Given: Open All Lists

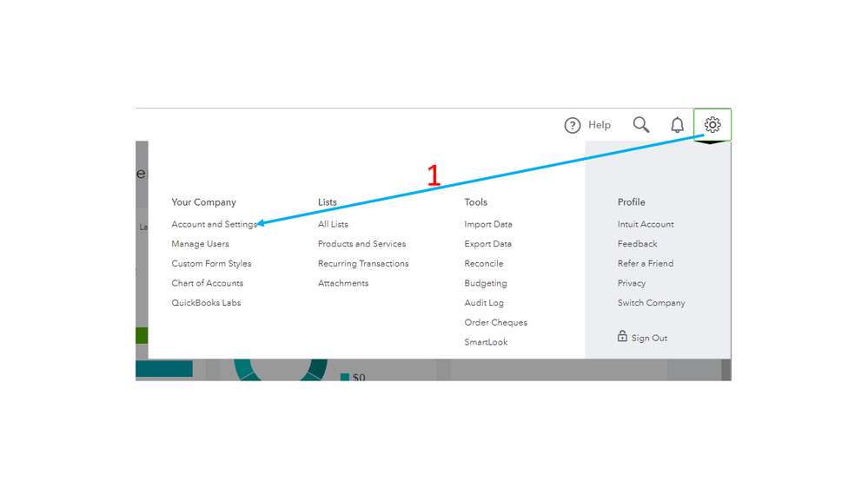Looking at the screenshot, I should (333, 224).
